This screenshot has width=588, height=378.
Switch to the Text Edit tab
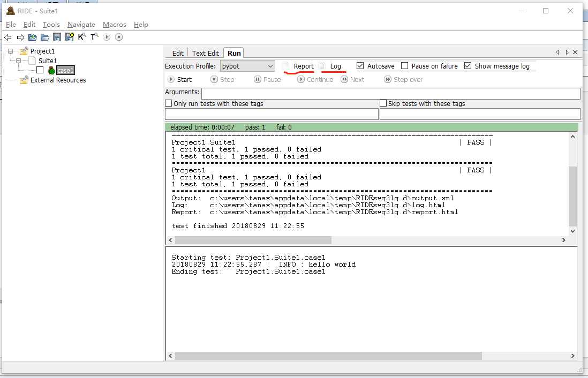tap(206, 53)
